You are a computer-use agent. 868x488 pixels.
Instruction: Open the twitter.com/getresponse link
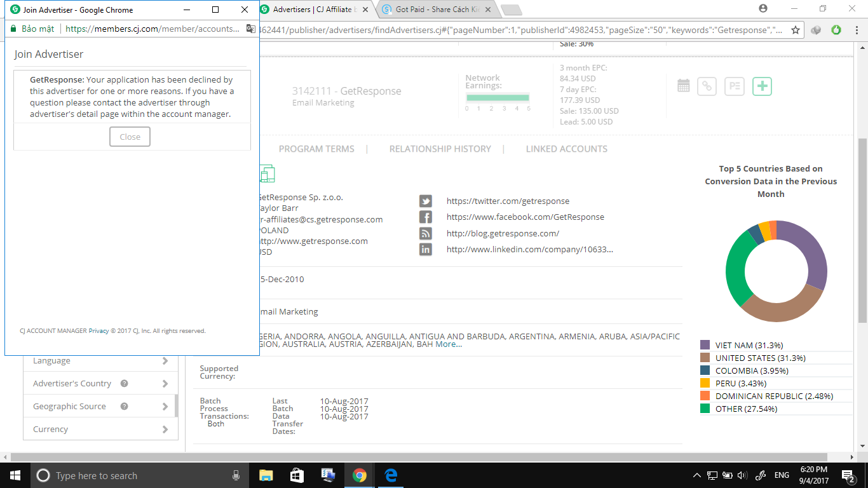pyautogui.click(x=508, y=201)
